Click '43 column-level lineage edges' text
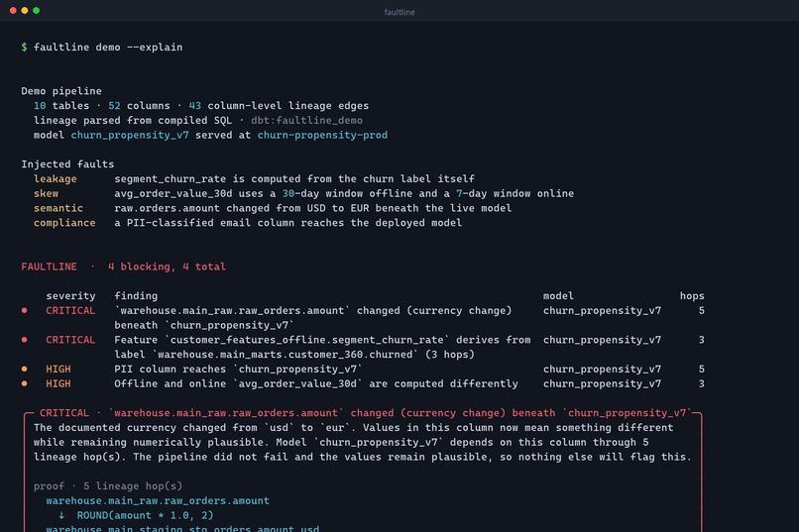This screenshot has height=532, width=799. (x=279, y=105)
